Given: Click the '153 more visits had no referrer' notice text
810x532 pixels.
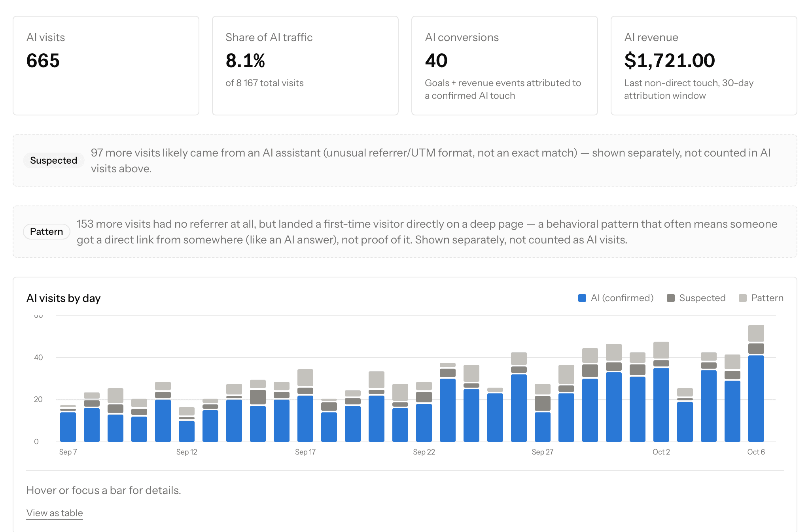Looking at the screenshot, I should [427, 232].
